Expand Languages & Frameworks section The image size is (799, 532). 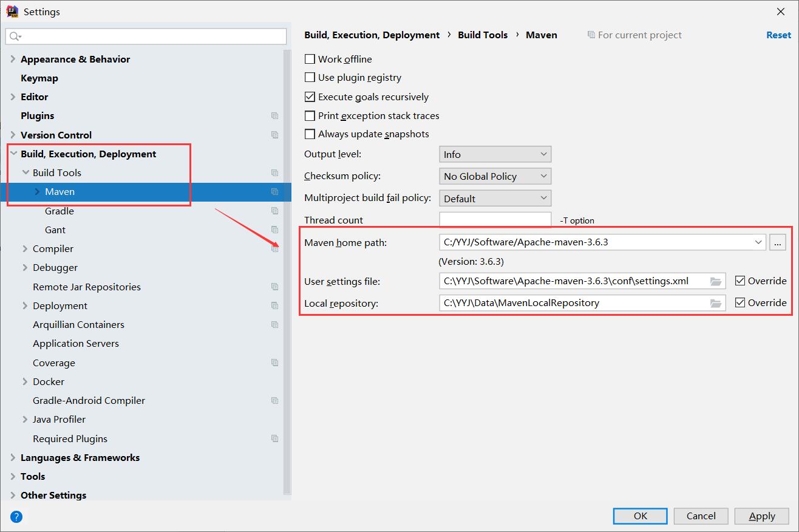coord(13,457)
